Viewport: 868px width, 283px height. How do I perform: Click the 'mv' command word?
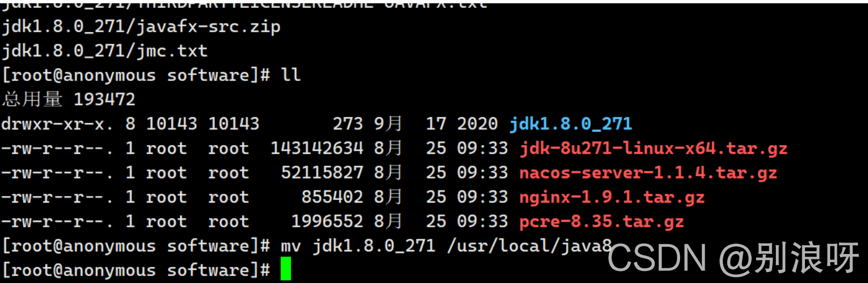290,247
